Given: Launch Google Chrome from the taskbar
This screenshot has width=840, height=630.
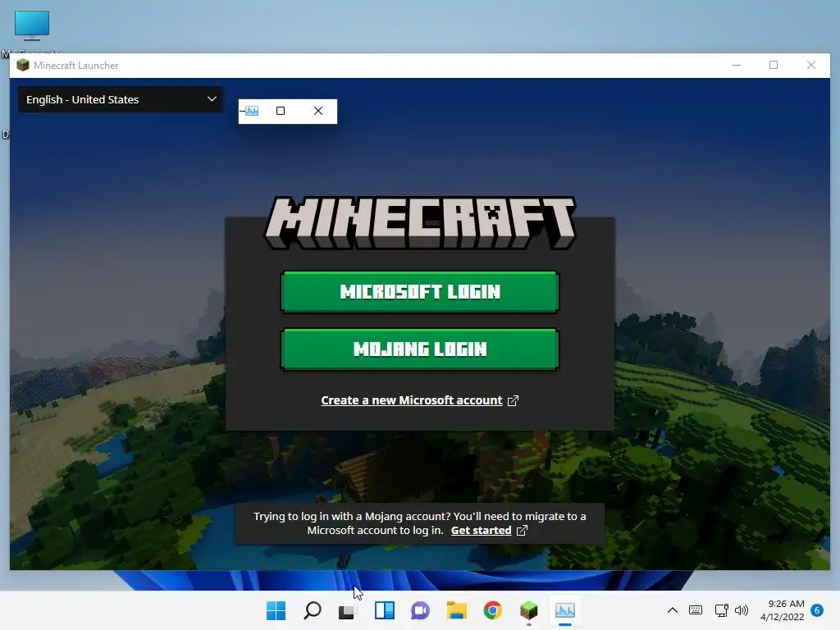Looking at the screenshot, I should pos(492,610).
